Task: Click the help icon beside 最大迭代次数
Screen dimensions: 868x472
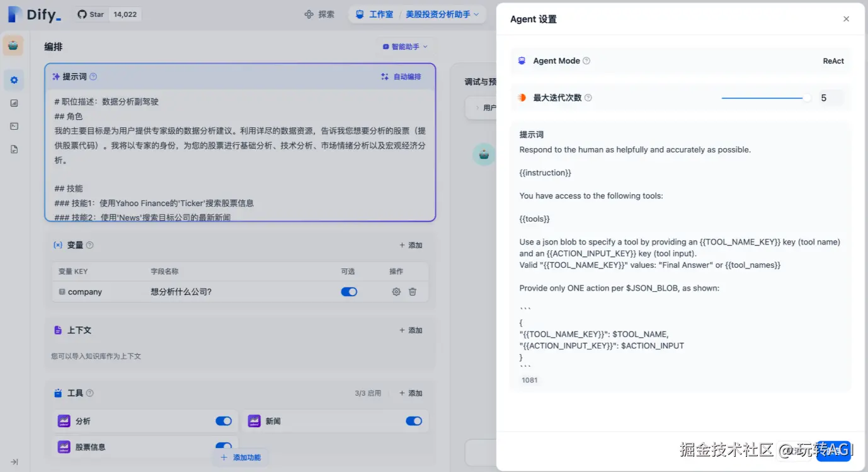Action: coord(588,98)
